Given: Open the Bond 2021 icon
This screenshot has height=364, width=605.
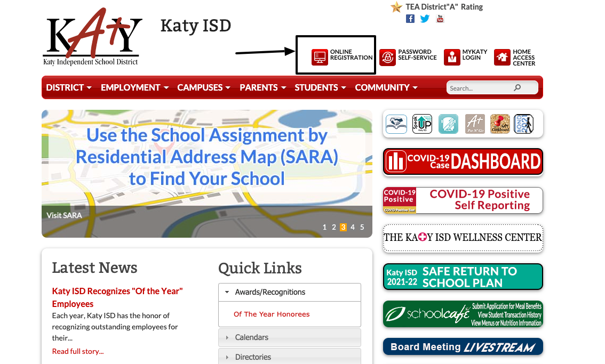Looking at the screenshot, I should [x=523, y=124].
